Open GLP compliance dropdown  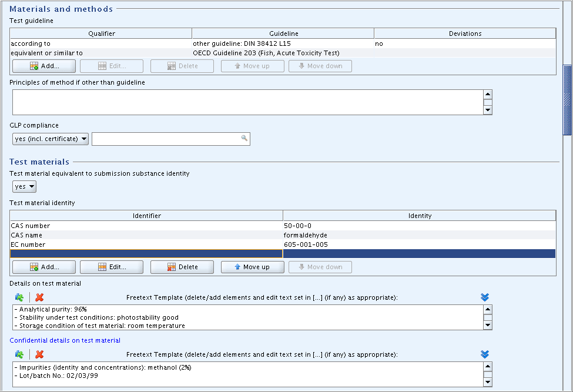tap(51, 139)
